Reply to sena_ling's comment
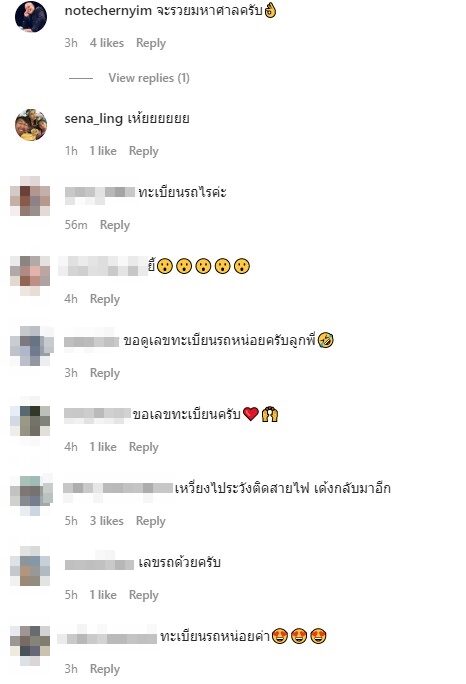Screen dimensions: 466x684 (x=144, y=151)
